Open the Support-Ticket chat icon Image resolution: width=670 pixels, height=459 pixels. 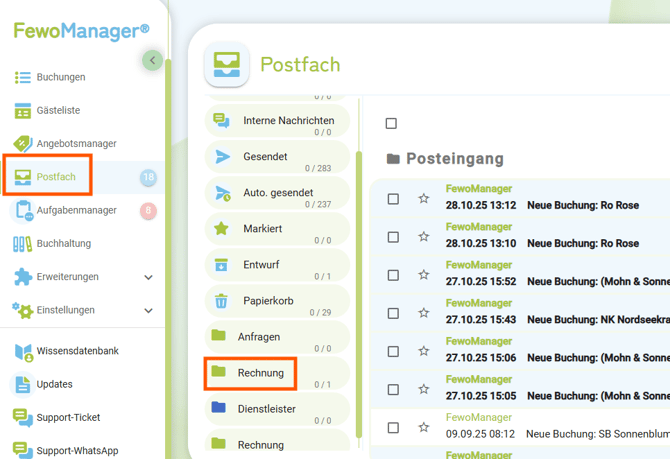(x=23, y=418)
